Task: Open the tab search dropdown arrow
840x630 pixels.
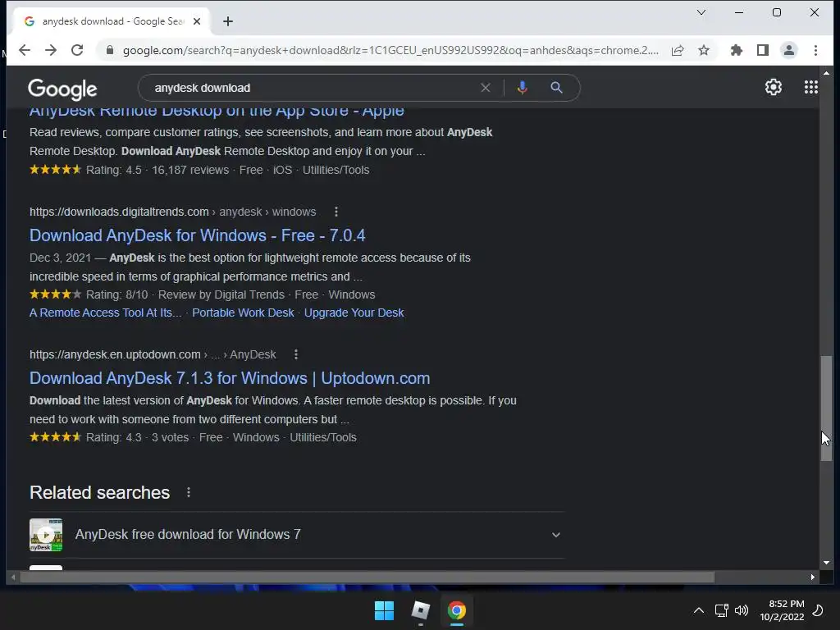Action: point(701,12)
